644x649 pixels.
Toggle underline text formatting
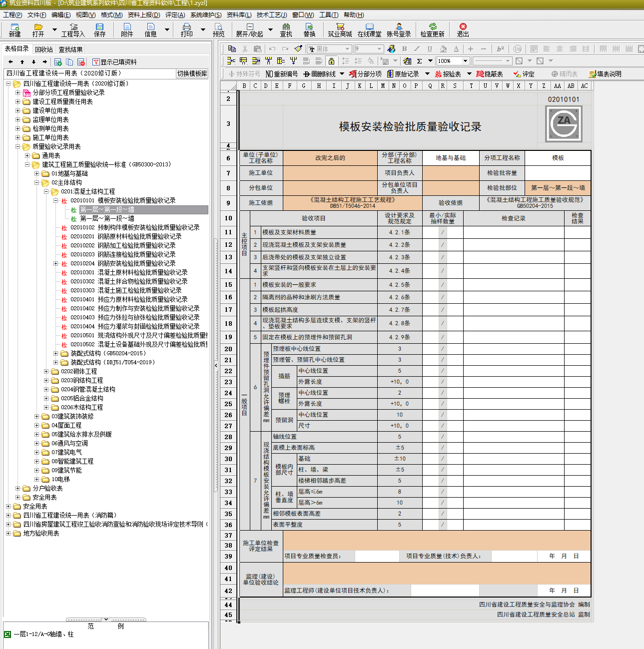(430, 48)
